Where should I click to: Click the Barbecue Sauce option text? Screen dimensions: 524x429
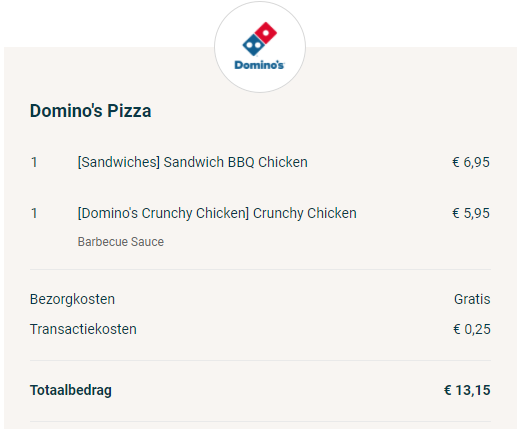point(121,242)
